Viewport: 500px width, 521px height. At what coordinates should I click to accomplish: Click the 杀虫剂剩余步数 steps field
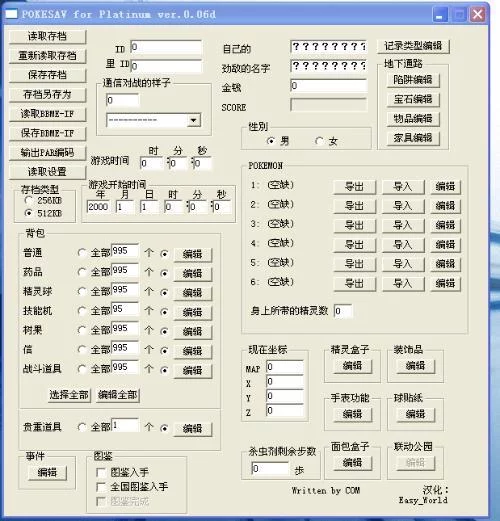point(270,468)
